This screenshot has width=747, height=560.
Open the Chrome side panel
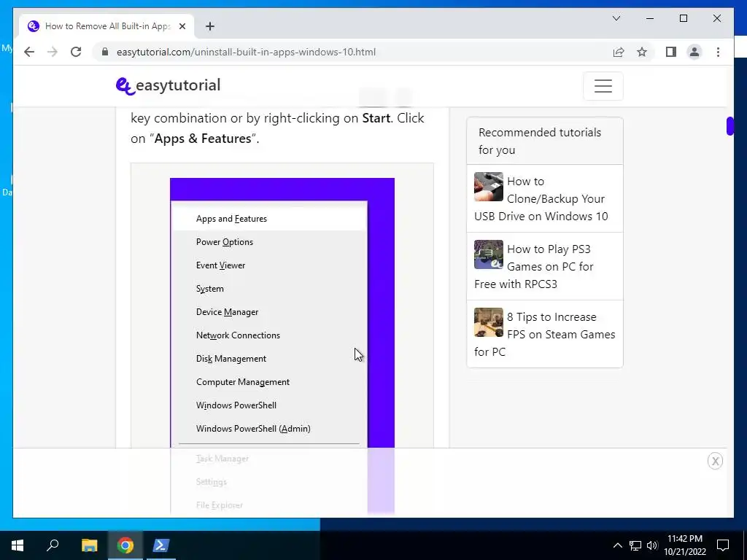[671, 52]
